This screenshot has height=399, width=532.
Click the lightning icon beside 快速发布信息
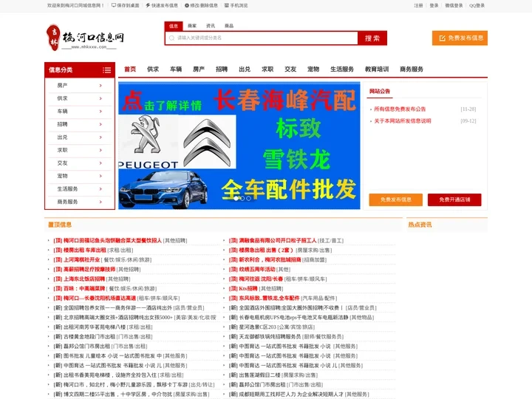pos(148,5)
